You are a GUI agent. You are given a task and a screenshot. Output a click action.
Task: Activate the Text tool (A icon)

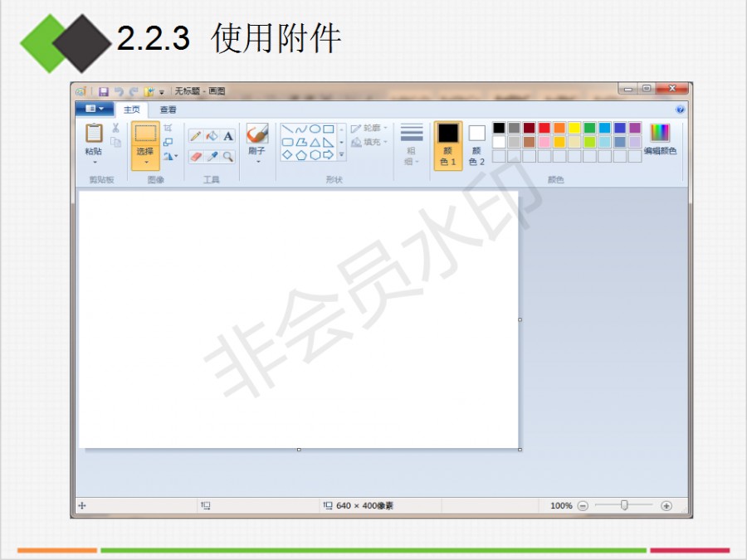point(227,136)
